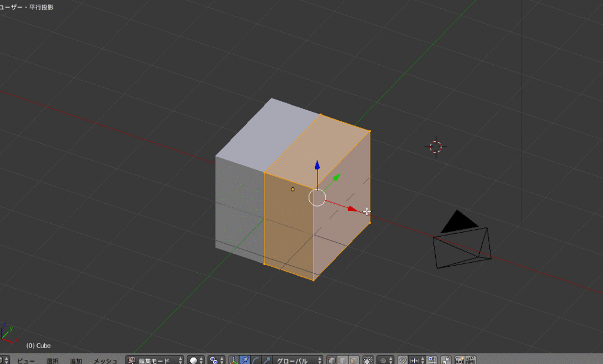Select the translate manipulator arrow icon
This screenshot has width=603, height=364.
[x=244, y=360]
